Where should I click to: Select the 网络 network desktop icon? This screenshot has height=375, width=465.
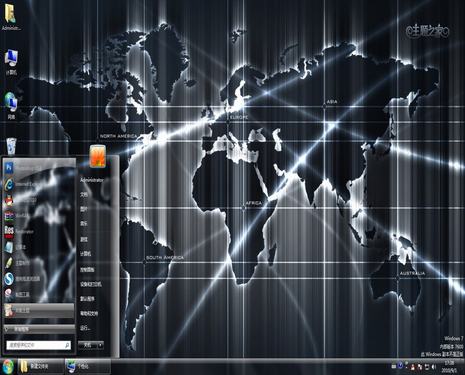click(11, 106)
